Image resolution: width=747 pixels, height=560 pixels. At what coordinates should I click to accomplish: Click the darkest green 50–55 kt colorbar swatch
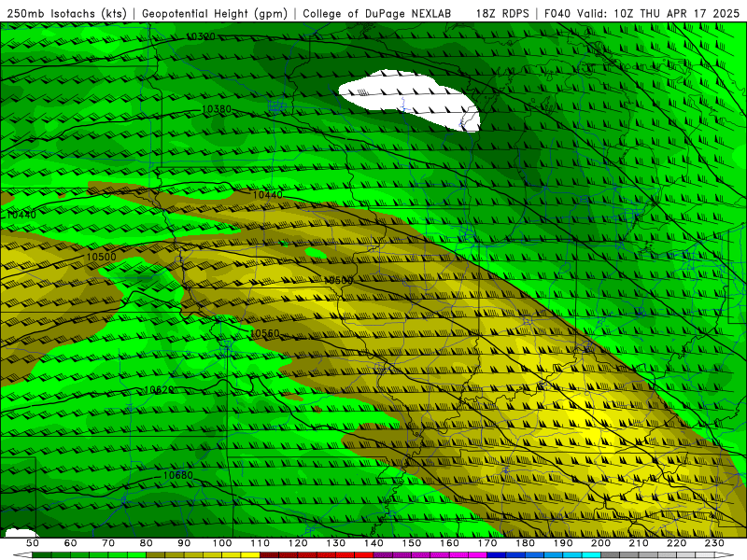click(x=41, y=554)
